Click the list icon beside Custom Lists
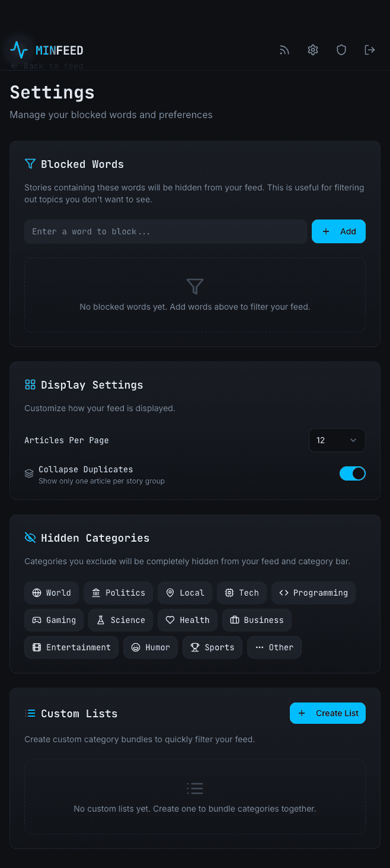This screenshot has width=390, height=868. (30, 713)
